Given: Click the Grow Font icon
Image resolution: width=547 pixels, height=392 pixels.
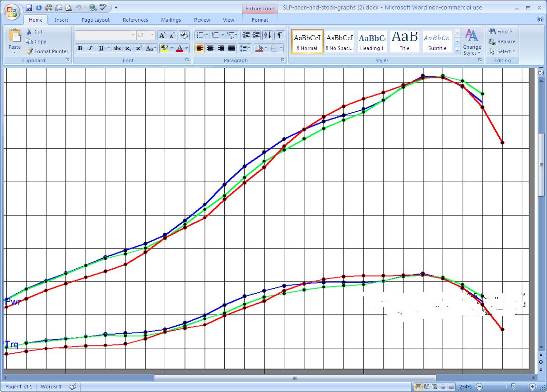Looking at the screenshot, I should [x=162, y=35].
